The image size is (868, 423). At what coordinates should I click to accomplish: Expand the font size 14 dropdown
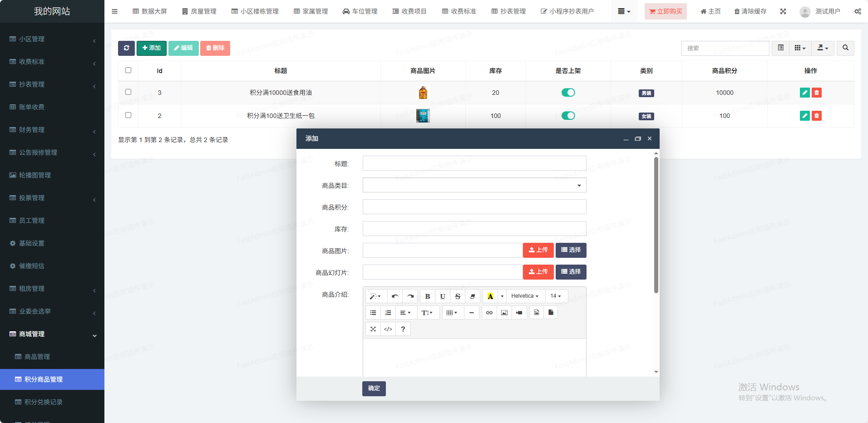556,296
